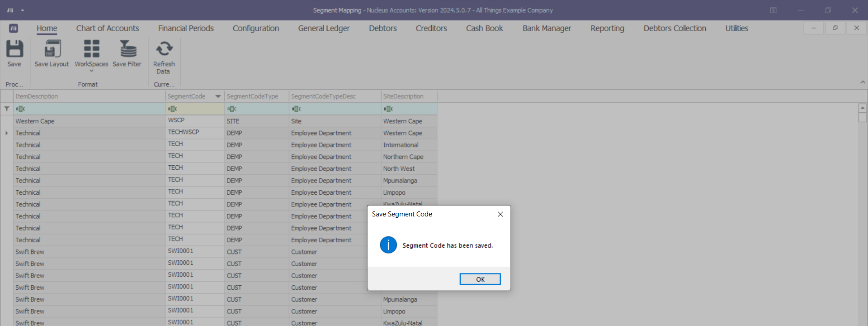Open the Chart of Accounts tab
Image resolution: width=868 pixels, height=326 pixels.
point(108,28)
